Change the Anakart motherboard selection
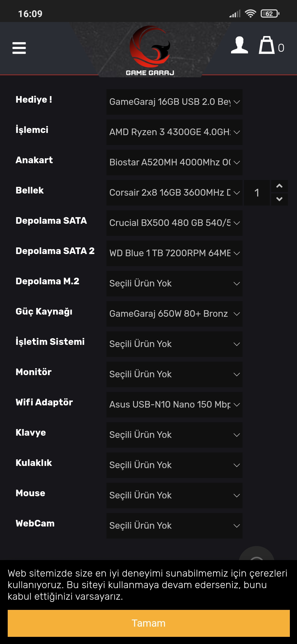The image size is (297, 644). pyautogui.click(x=174, y=162)
